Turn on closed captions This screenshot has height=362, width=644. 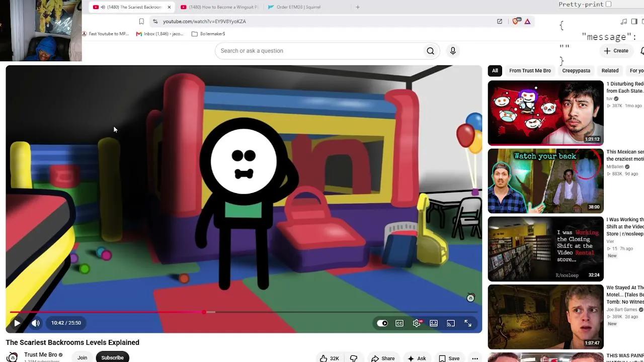399,323
